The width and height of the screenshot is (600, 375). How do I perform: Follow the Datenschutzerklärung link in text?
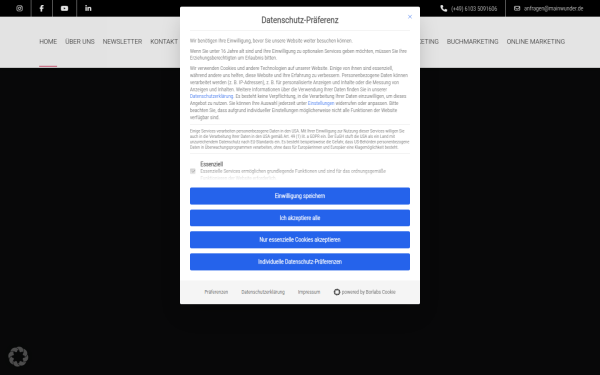[211, 96]
